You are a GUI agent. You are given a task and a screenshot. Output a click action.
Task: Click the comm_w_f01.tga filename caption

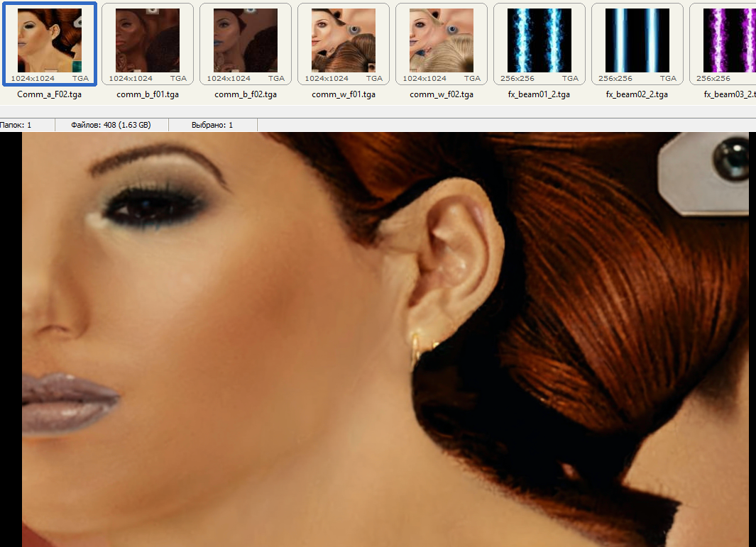point(344,94)
